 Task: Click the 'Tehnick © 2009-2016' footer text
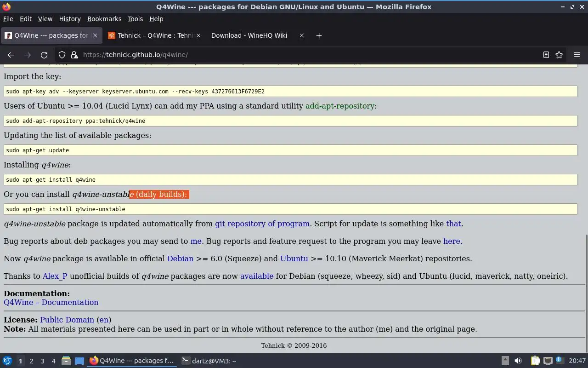click(294, 345)
